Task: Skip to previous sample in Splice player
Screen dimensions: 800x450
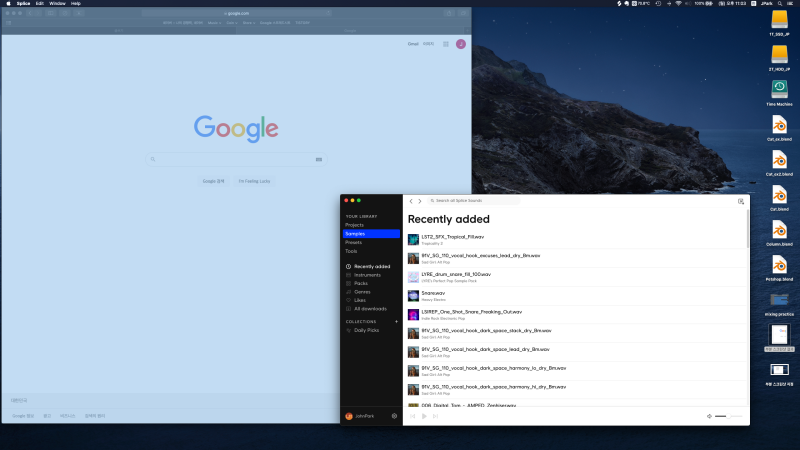Action: tap(413, 416)
